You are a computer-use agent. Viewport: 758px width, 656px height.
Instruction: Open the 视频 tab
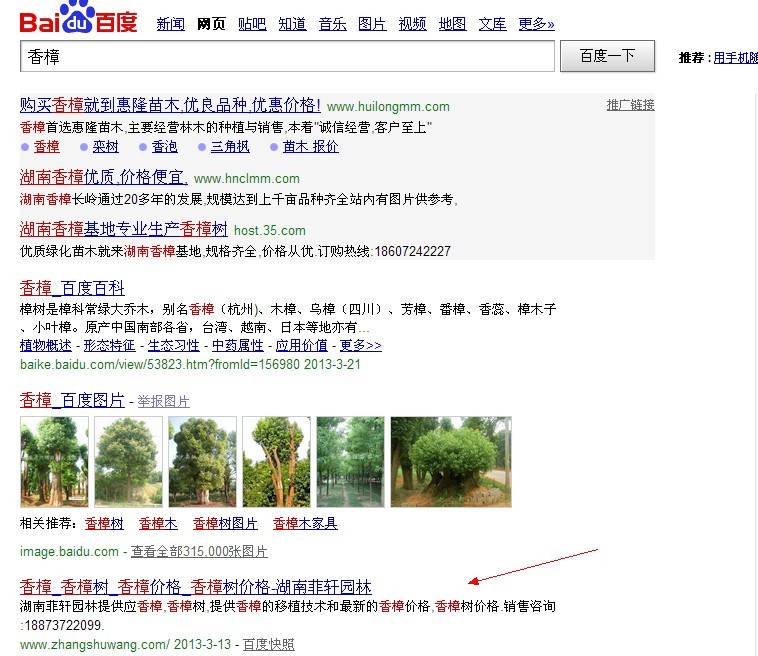coord(412,24)
